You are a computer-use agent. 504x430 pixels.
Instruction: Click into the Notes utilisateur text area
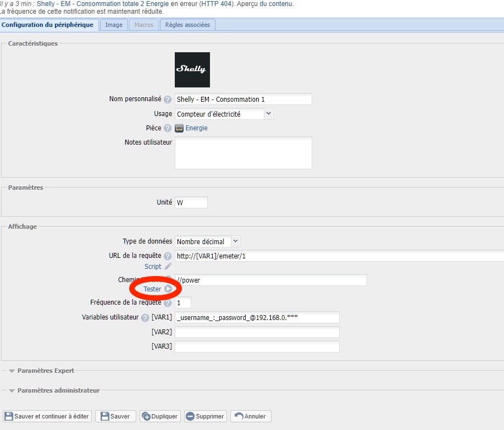click(x=243, y=153)
